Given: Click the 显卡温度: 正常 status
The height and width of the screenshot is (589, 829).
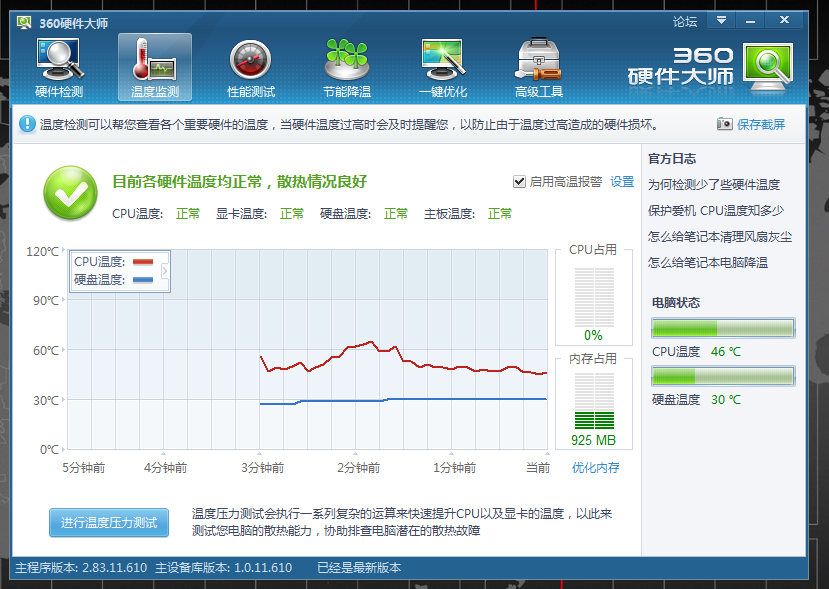Looking at the screenshot, I should [x=260, y=214].
